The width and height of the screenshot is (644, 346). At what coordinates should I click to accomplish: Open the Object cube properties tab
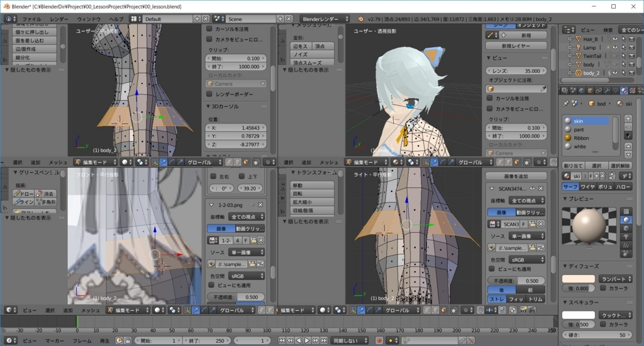pyautogui.click(x=590, y=91)
